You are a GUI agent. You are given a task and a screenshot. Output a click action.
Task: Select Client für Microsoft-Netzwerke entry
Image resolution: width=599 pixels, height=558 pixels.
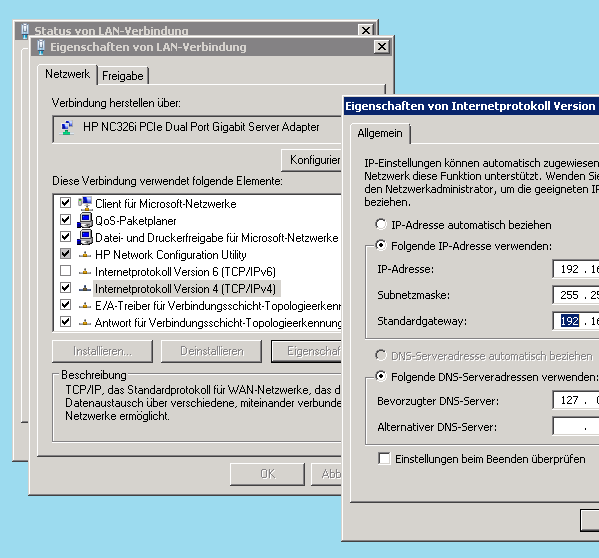point(165,204)
